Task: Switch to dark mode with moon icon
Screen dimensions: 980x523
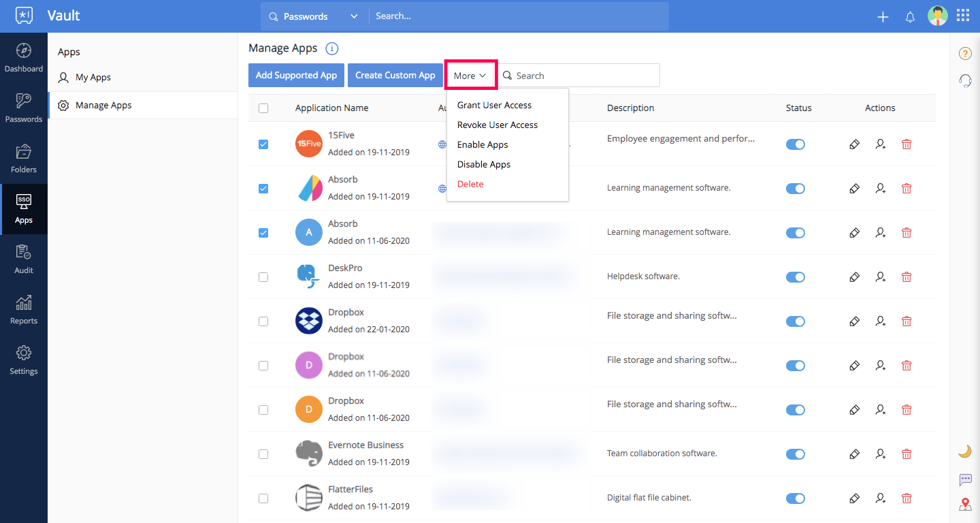Action: [x=965, y=451]
